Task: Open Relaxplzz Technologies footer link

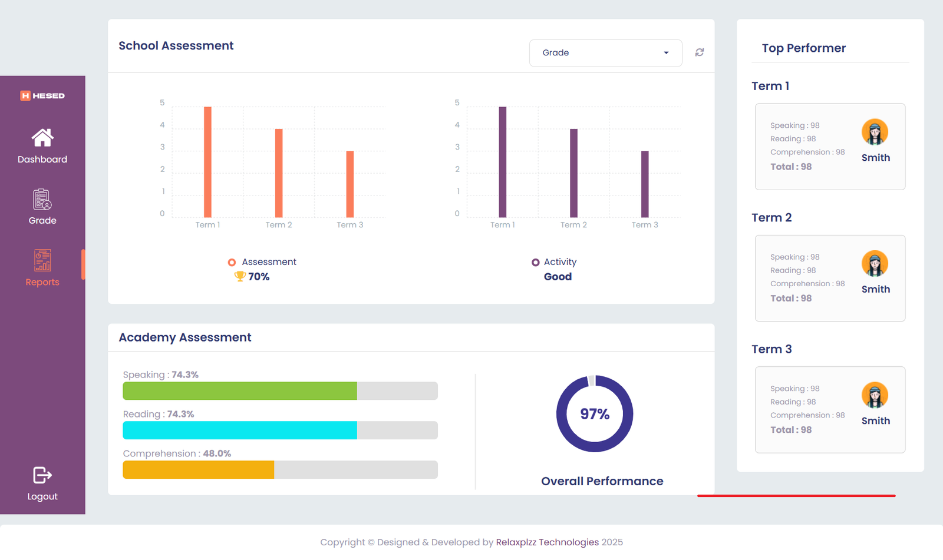Action: pyautogui.click(x=548, y=542)
